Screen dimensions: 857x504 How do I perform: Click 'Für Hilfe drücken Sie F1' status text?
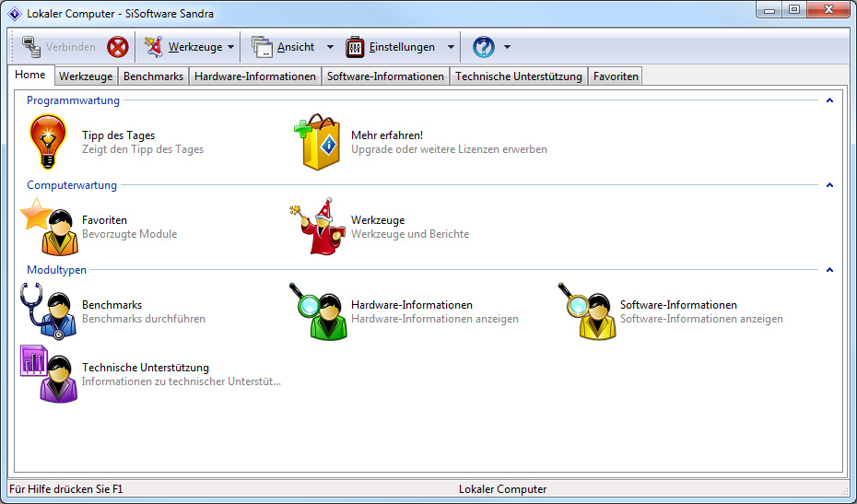[x=66, y=489]
